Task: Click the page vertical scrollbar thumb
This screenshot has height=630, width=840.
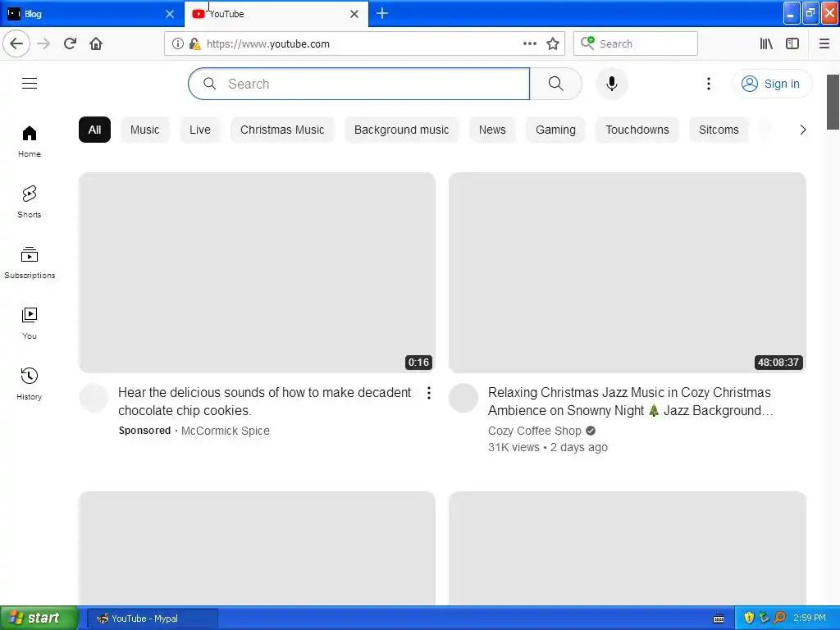Action: 833,102
